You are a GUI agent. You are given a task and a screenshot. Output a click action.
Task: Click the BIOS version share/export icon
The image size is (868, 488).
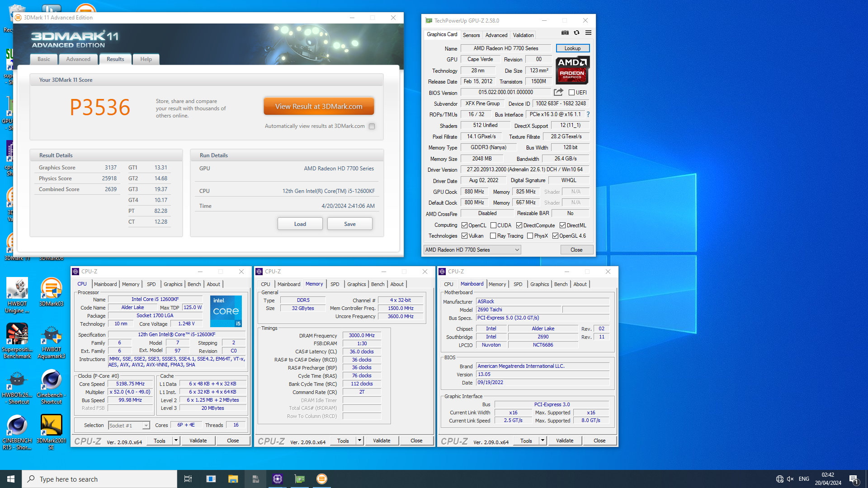(x=558, y=92)
